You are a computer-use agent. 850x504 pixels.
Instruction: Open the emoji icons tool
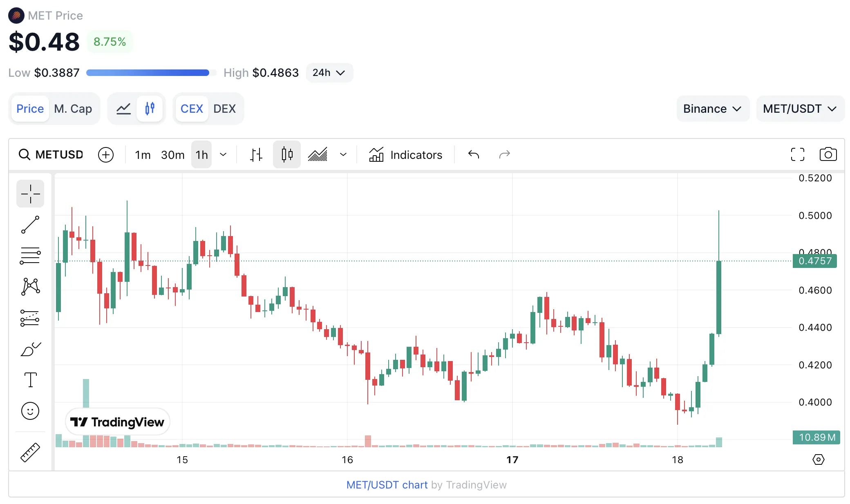click(30, 411)
